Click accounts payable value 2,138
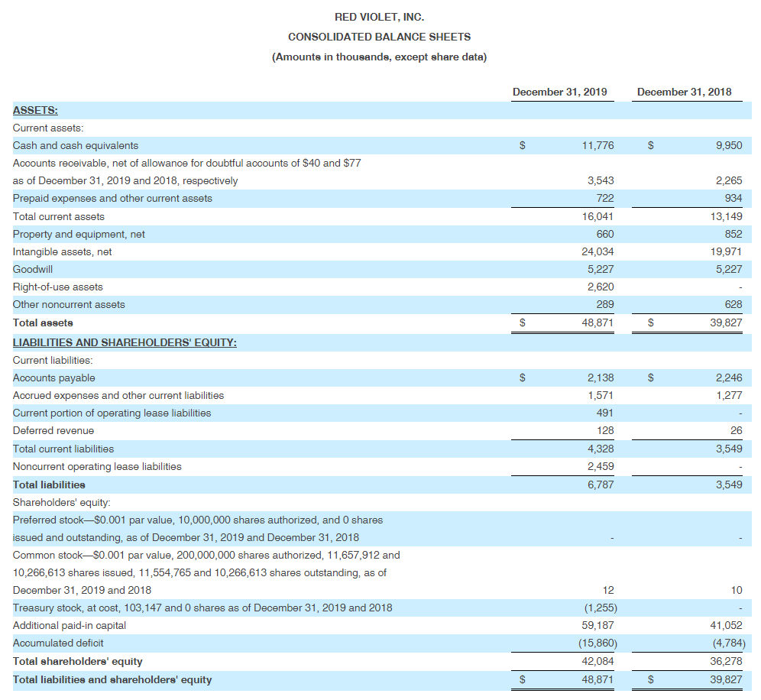 (601, 378)
